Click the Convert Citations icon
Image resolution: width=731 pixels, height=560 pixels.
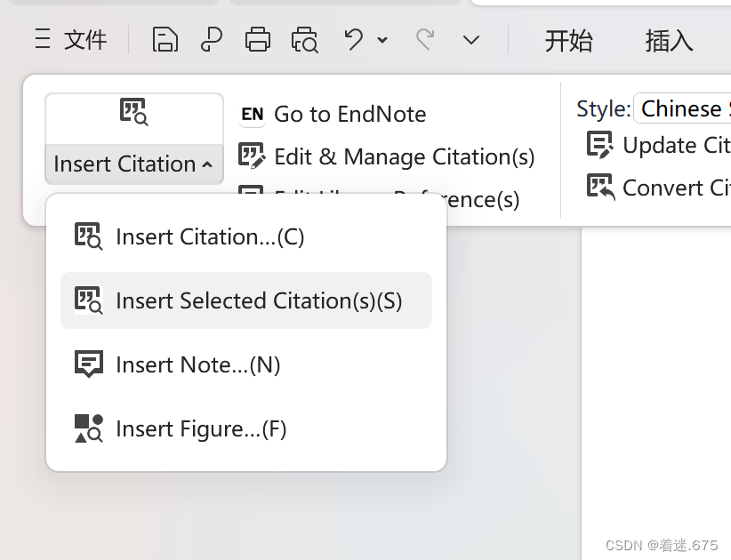[600, 188]
